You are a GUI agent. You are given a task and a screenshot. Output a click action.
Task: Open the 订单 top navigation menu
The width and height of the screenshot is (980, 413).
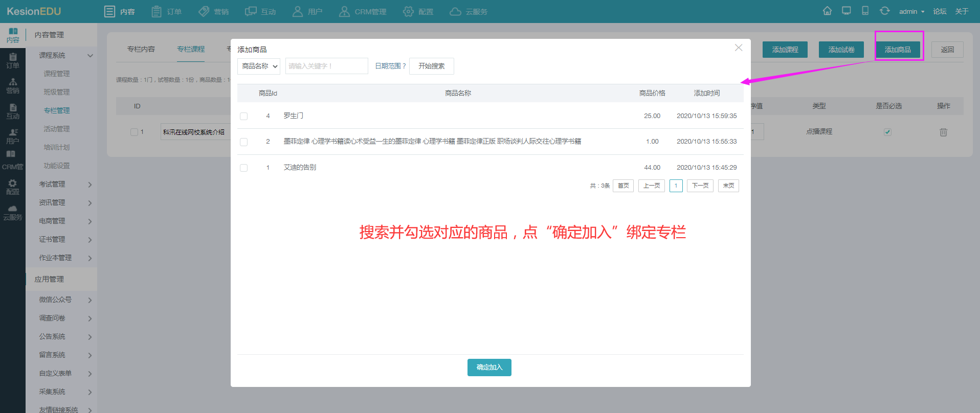[x=166, y=11]
